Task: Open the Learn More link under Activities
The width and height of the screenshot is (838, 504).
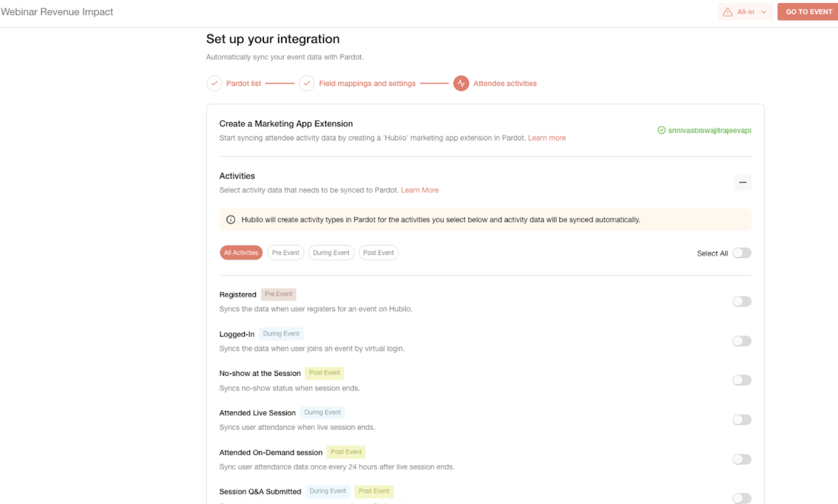Action: tap(419, 190)
